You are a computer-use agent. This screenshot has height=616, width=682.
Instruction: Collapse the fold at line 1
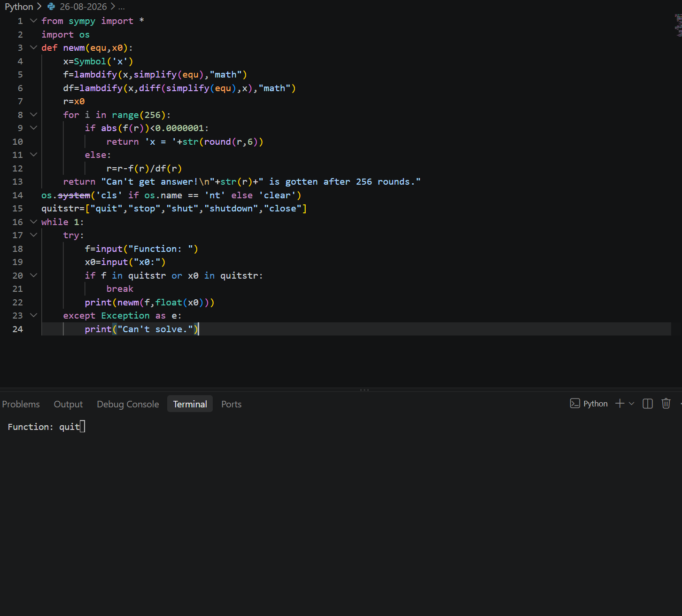[33, 21]
